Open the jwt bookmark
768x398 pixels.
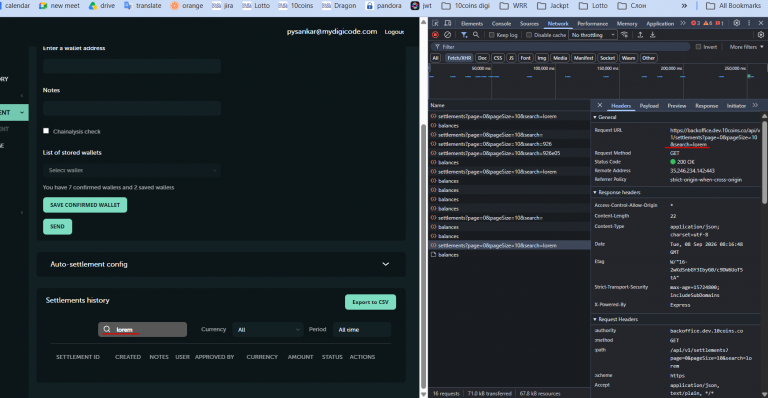pyautogui.click(x=421, y=6)
